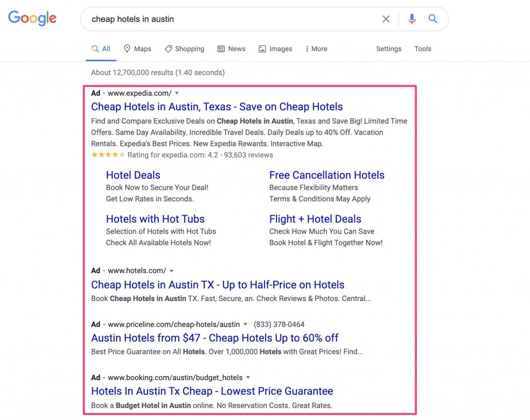This screenshot has width=530, height=420.
Task: Open search Settings
Action: 389,48
